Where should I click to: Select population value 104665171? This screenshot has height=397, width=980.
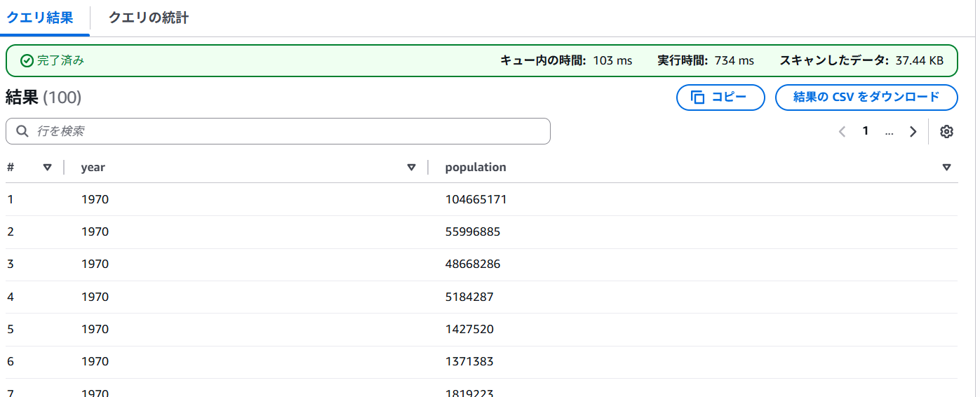[x=476, y=199]
